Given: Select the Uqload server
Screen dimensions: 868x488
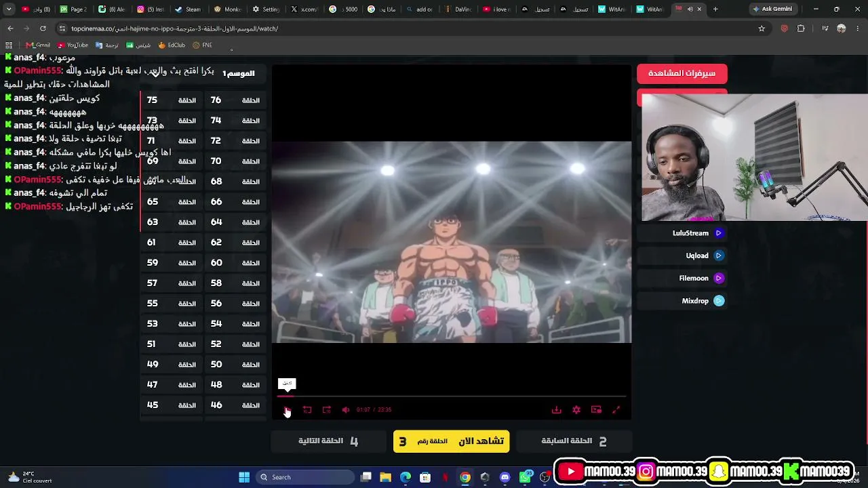Looking at the screenshot, I should point(682,256).
